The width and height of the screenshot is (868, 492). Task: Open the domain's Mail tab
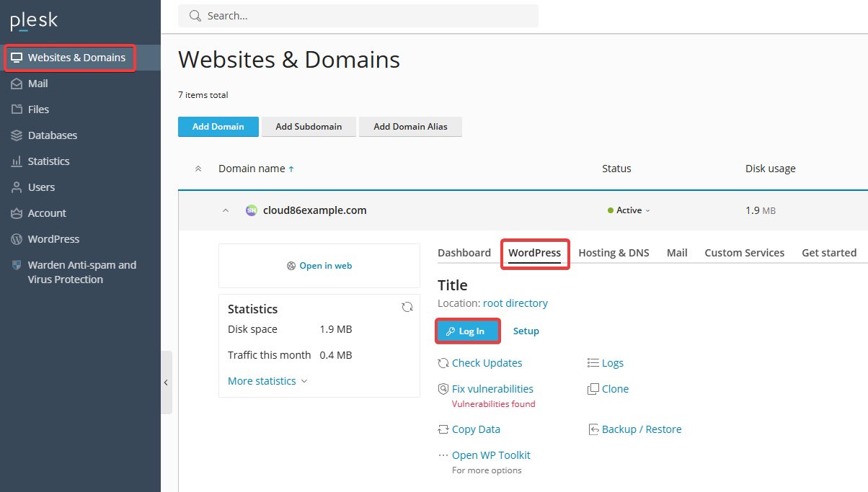pos(677,253)
